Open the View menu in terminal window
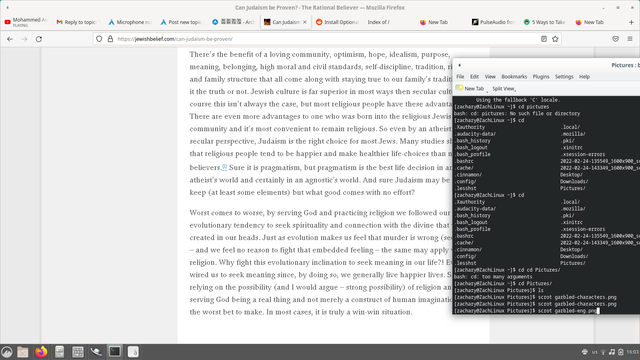 (490, 77)
